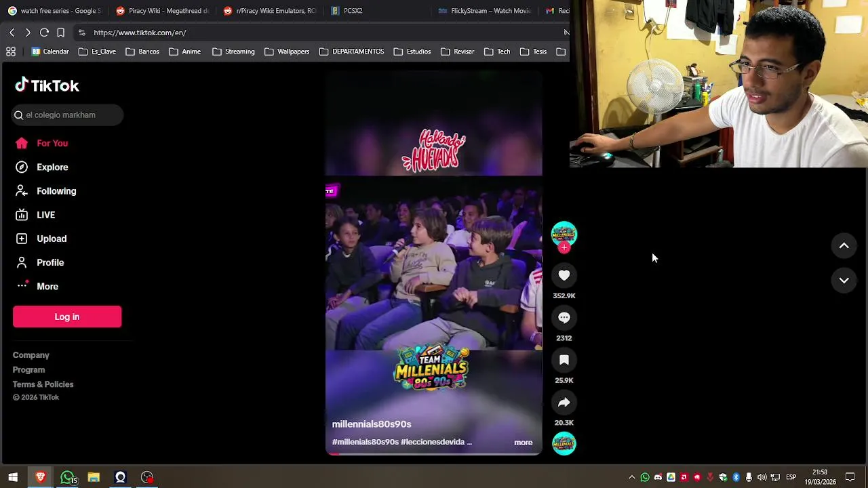Expand the More menu in the sidebar
Viewport: 868px width, 488px height.
pos(37,286)
